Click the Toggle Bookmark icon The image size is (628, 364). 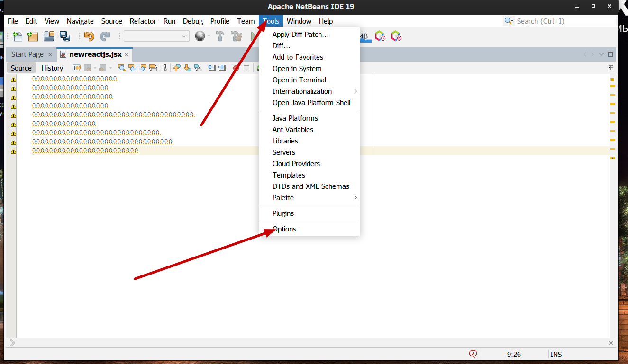click(198, 68)
